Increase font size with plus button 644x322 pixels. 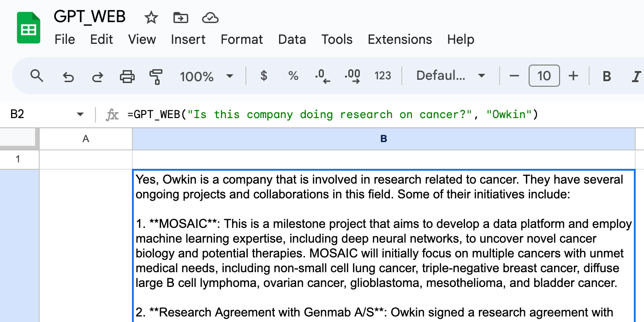pos(573,76)
